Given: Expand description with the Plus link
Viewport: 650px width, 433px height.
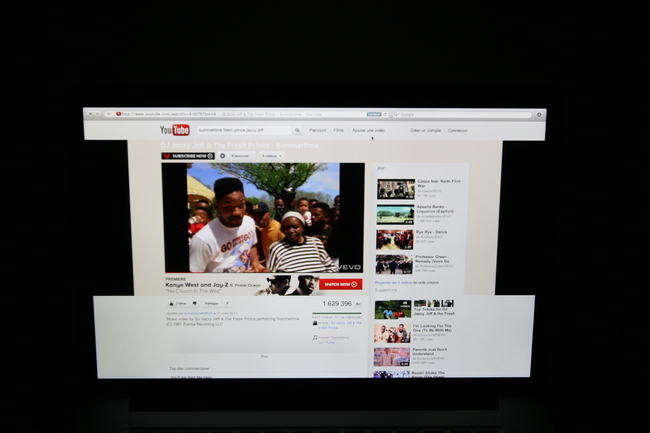Looking at the screenshot, I should tap(264, 356).
